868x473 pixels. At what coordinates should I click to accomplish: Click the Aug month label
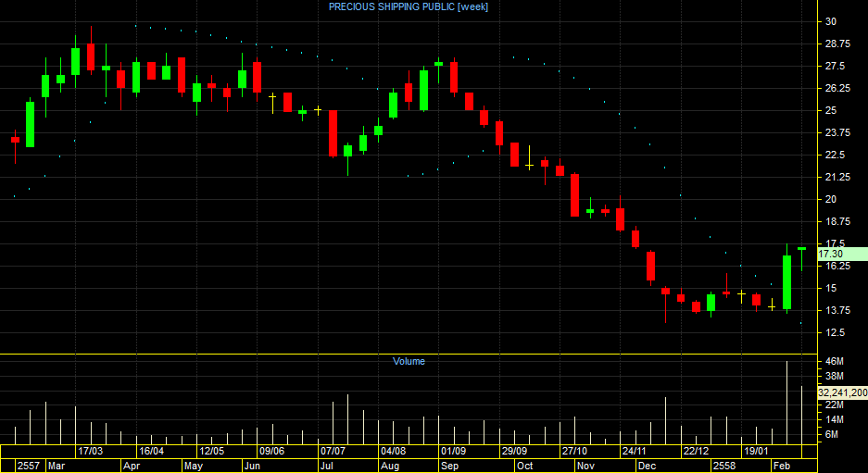390,466
